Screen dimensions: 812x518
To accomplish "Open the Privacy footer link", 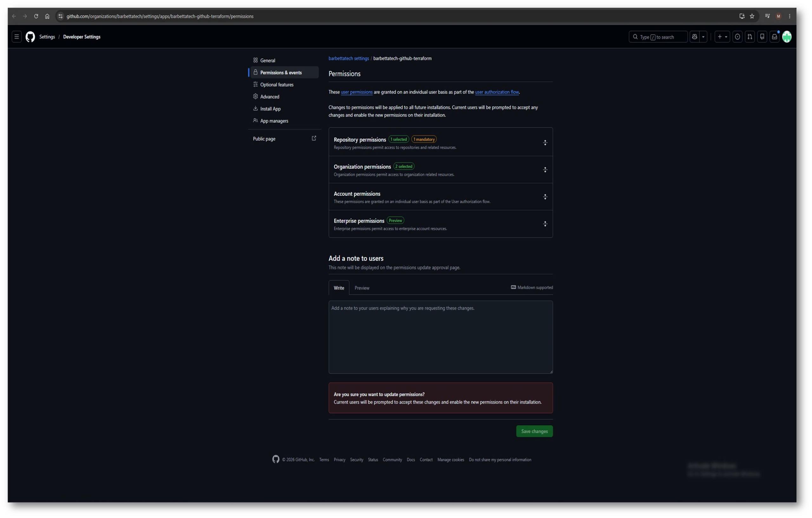I will click(x=340, y=460).
